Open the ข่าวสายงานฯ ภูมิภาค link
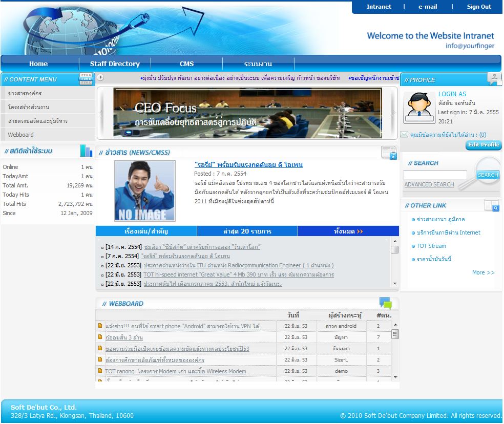The height and width of the screenshot is (424, 504). (x=440, y=219)
